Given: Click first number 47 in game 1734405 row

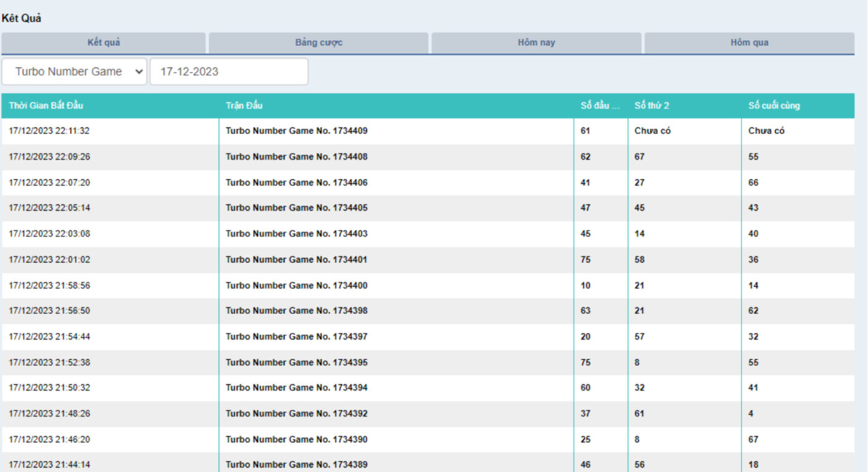Looking at the screenshot, I should 585,208.
